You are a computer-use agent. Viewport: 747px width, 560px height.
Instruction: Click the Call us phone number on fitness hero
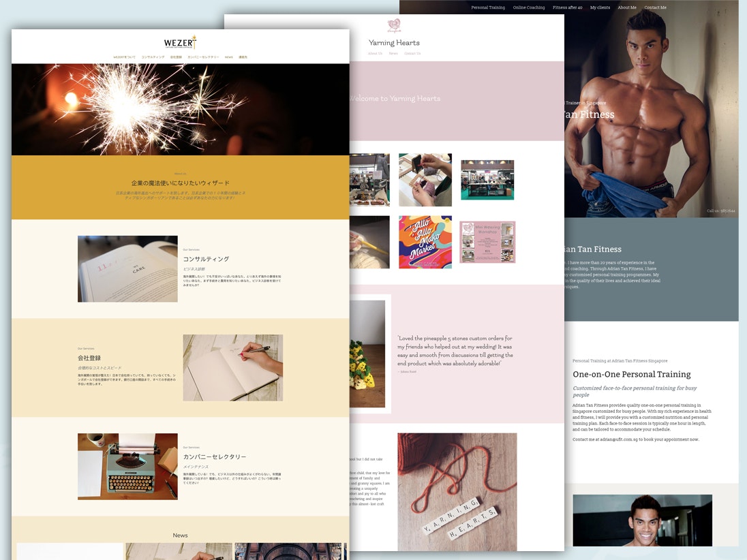click(721, 211)
